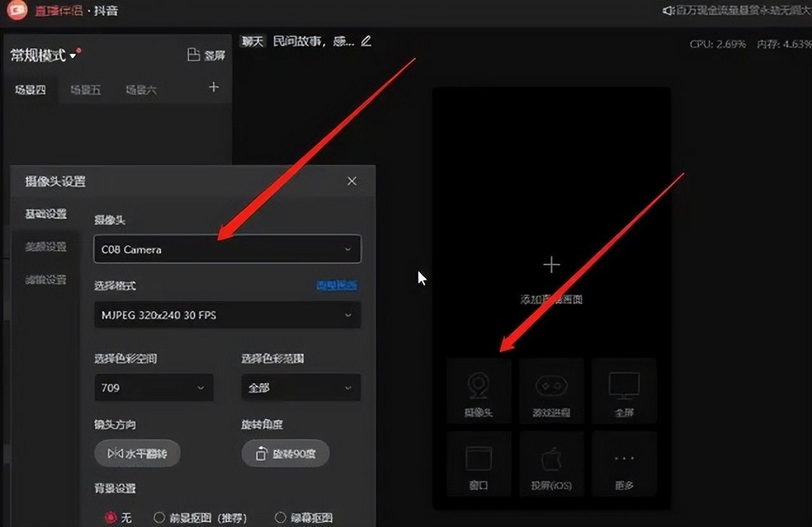
Task: Click the 聊天 category tag
Action: 252,41
